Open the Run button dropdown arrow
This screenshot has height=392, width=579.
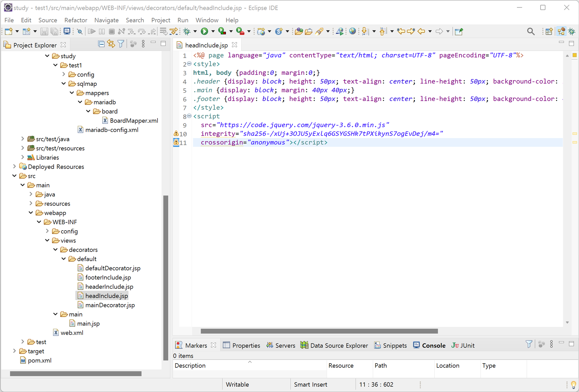click(213, 31)
